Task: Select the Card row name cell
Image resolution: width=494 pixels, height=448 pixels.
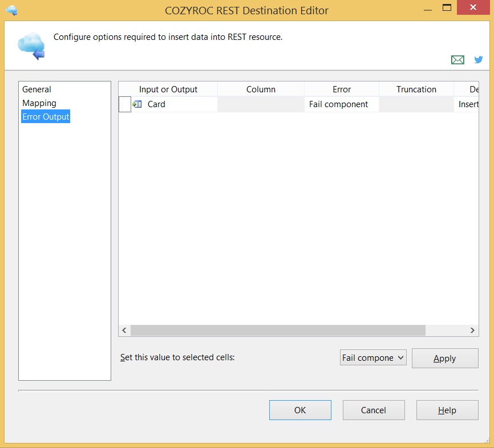Action: [x=174, y=104]
